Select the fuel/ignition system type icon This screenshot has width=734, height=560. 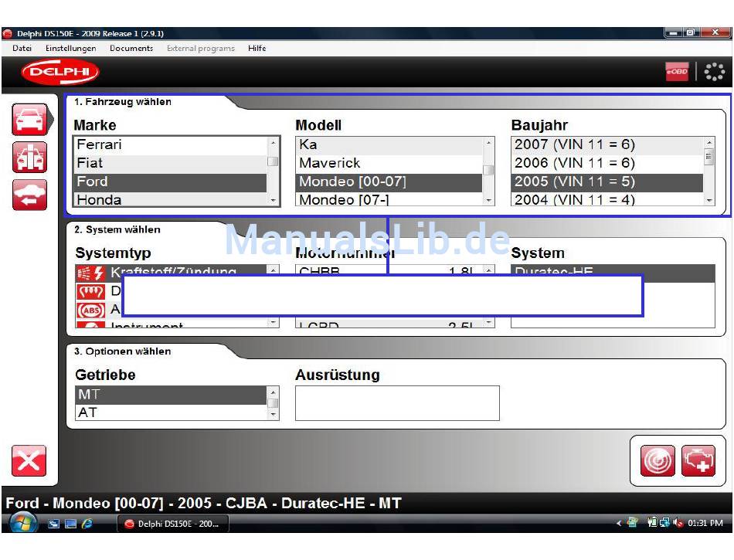tap(90, 273)
